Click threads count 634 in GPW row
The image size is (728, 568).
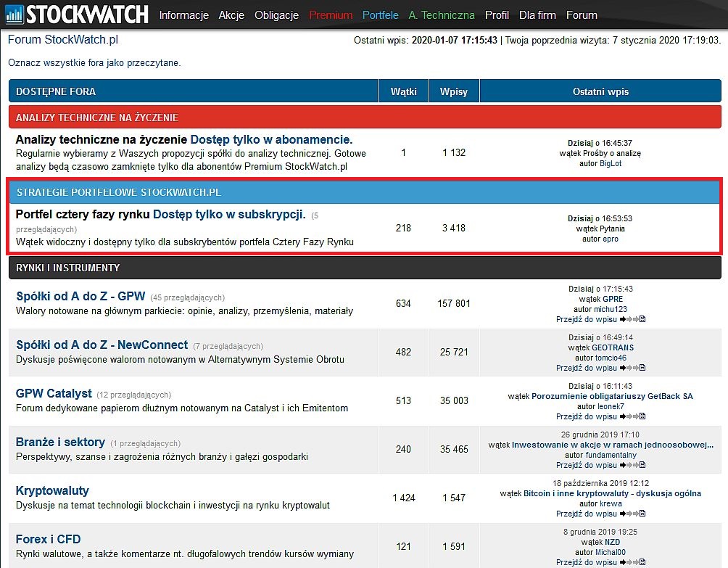[x=403, y=304]
